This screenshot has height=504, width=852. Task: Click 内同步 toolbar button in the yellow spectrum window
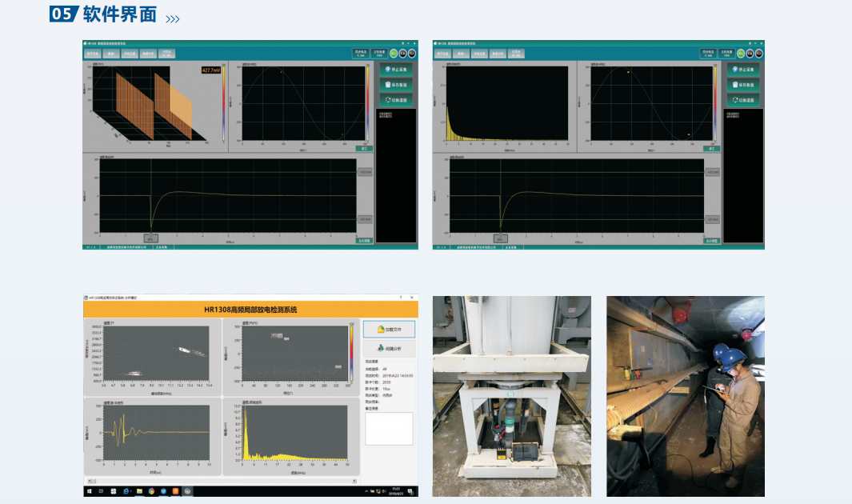point(516,54)
